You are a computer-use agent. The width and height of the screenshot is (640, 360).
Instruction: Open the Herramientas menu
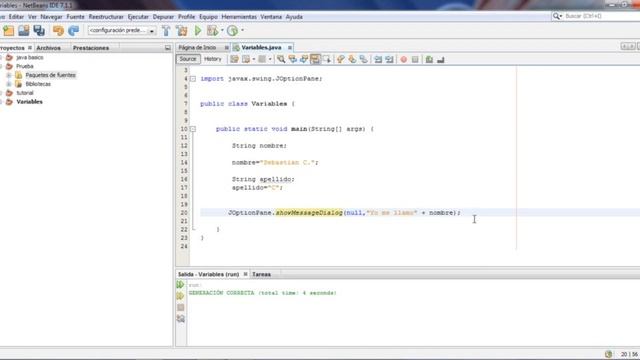click(239, 17)
